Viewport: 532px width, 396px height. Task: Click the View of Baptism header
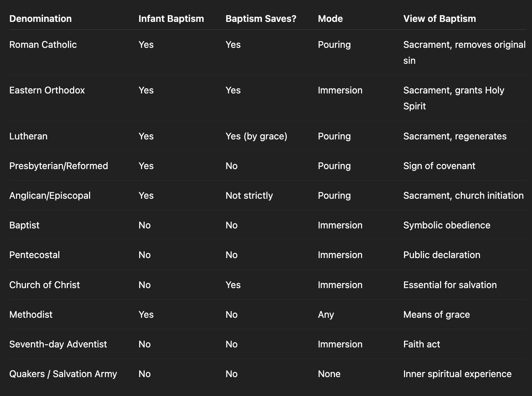(439, 19)
